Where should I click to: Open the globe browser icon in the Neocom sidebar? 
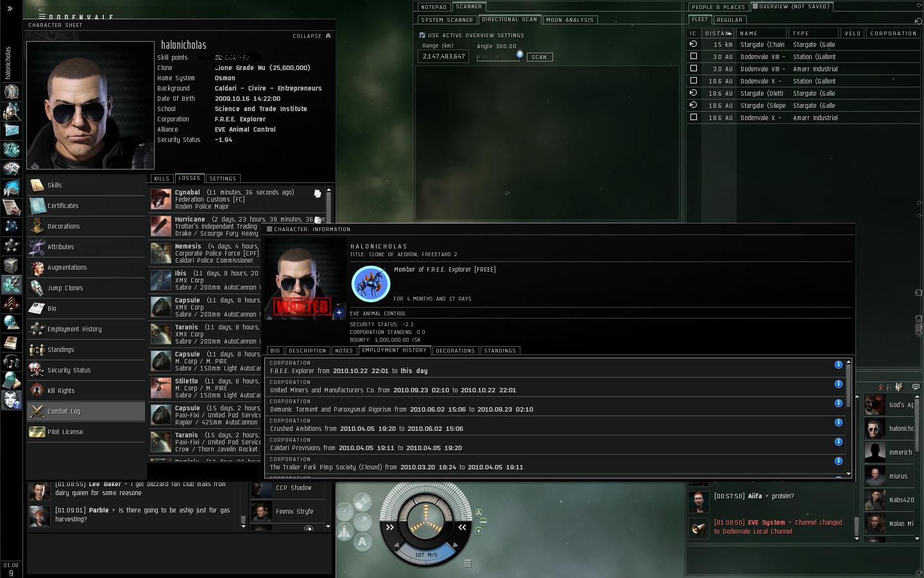click(11, 323)
